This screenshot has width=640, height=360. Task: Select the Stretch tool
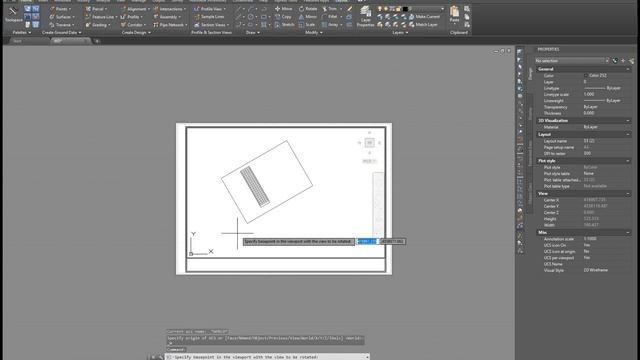click(284, 25)
